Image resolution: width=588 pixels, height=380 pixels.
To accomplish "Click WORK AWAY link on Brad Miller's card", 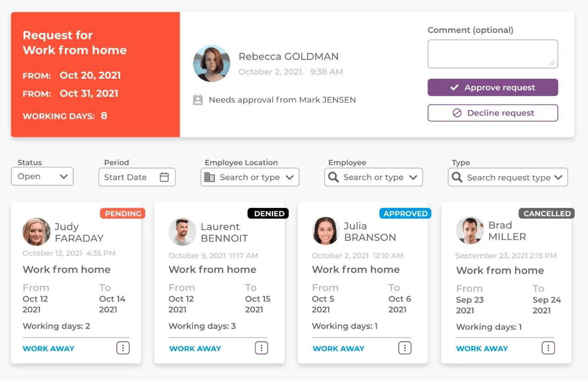I will (482, 348).
